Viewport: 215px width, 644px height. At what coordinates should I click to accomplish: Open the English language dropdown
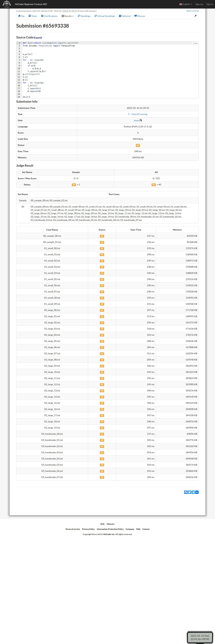(x=186, y=4)
